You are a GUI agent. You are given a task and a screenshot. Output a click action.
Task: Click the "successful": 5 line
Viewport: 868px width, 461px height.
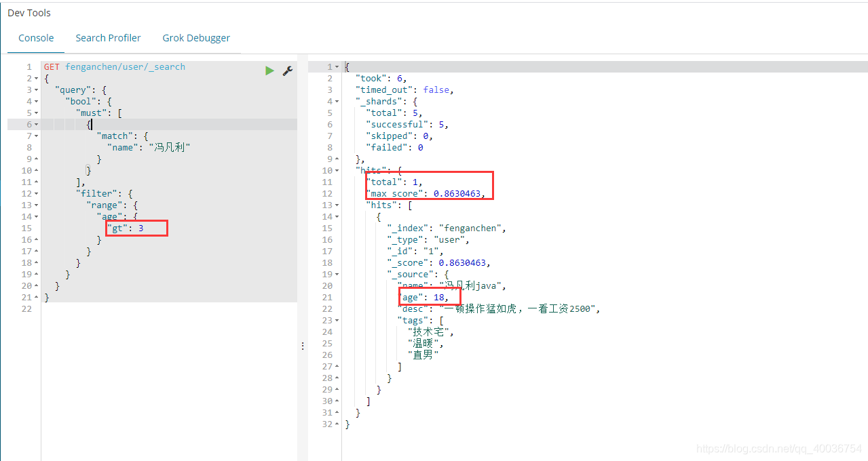pyautogui.click(x=407, y=125)
